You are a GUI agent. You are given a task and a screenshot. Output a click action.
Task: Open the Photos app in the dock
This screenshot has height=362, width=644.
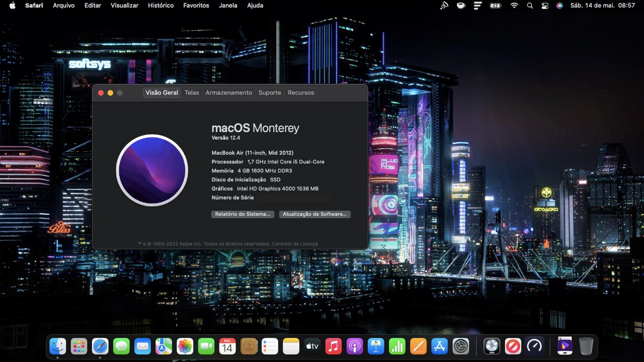coord(185,346)
